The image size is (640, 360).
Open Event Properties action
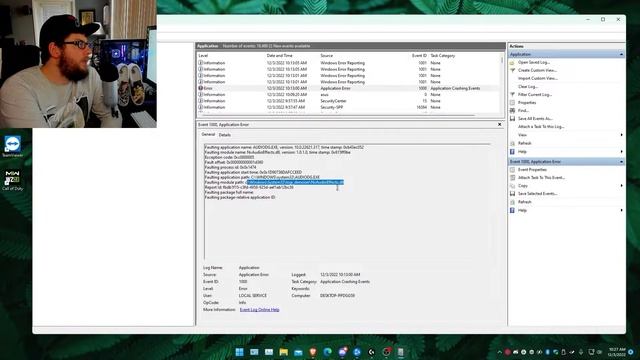click(x=532, y=169)
